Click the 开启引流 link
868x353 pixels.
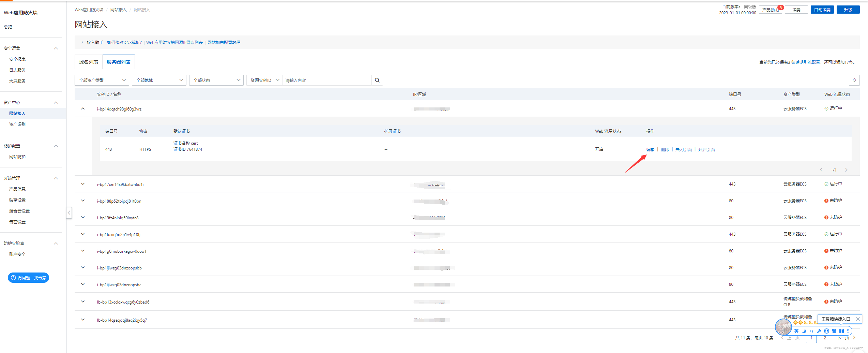click(706, 150)
